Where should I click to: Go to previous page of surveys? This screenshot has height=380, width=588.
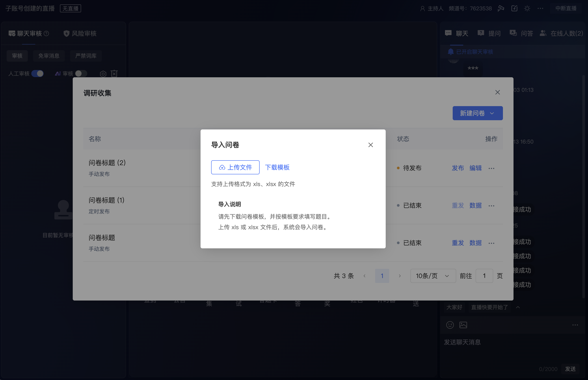[x=364, y=276]
